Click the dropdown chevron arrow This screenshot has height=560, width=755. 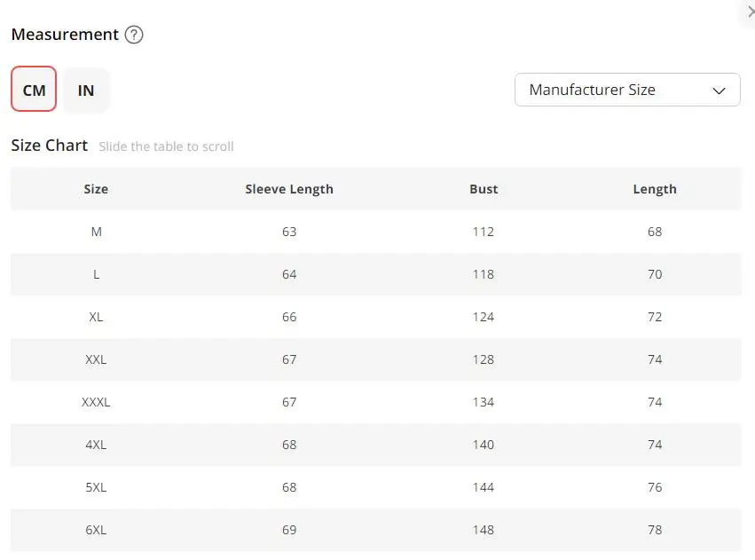719,91
